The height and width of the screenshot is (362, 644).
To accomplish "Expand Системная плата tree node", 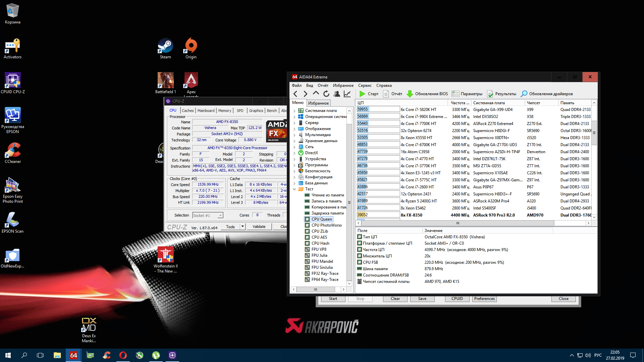I will coord(294,111).
